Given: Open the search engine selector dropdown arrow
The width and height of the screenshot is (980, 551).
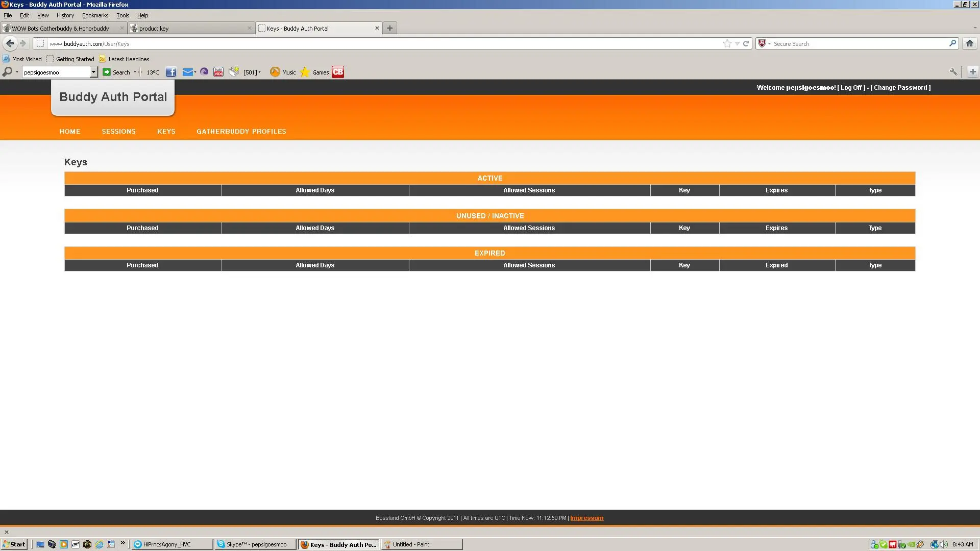Looking at the screenshot, I should click(769, 43).
